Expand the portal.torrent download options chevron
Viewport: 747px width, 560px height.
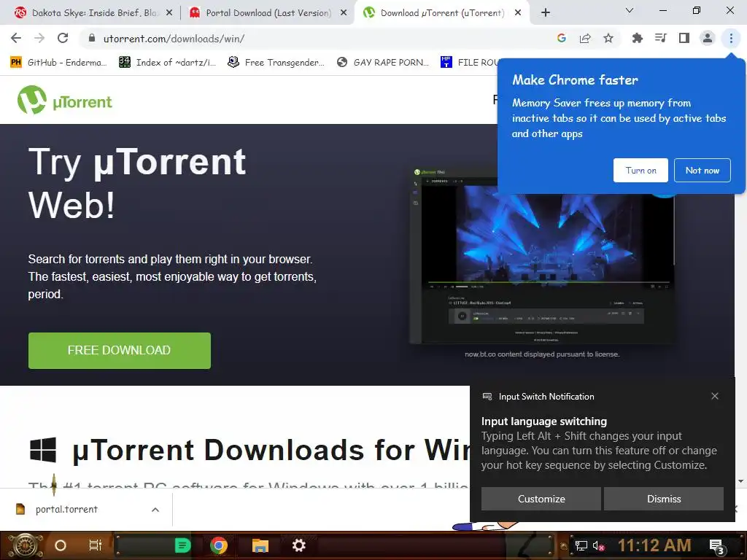tap(155, 510)
